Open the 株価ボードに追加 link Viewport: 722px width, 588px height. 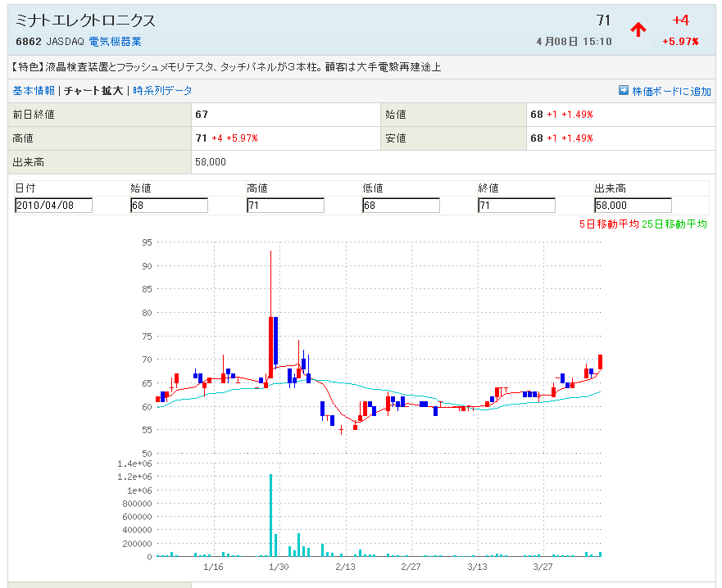[671, 92]
